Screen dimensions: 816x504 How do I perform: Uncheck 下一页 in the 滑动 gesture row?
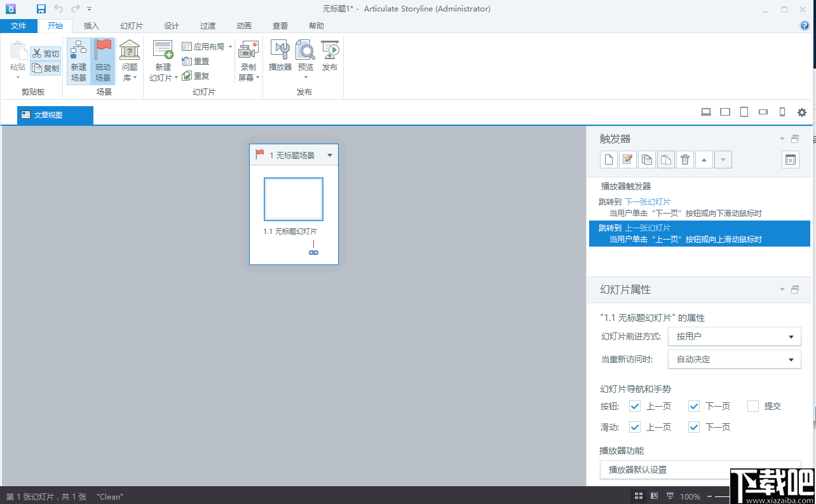tap(693, 426)
